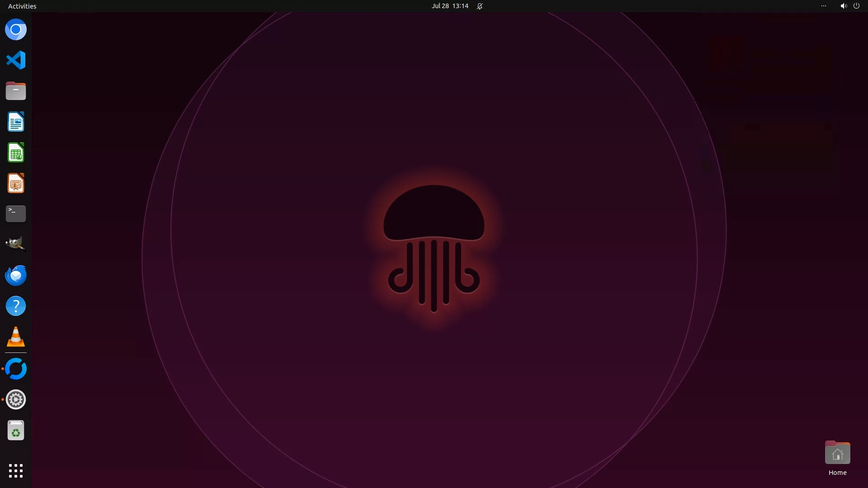This screenshot has width=868, height=488.
Task: Open the date and time calendar menu
Action: point(449,6)
